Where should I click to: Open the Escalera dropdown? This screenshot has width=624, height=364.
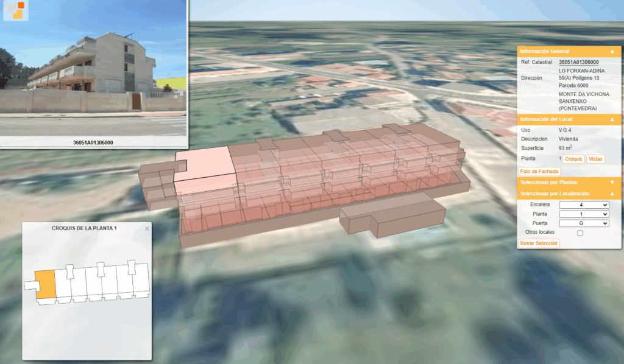tap(584, 205)
